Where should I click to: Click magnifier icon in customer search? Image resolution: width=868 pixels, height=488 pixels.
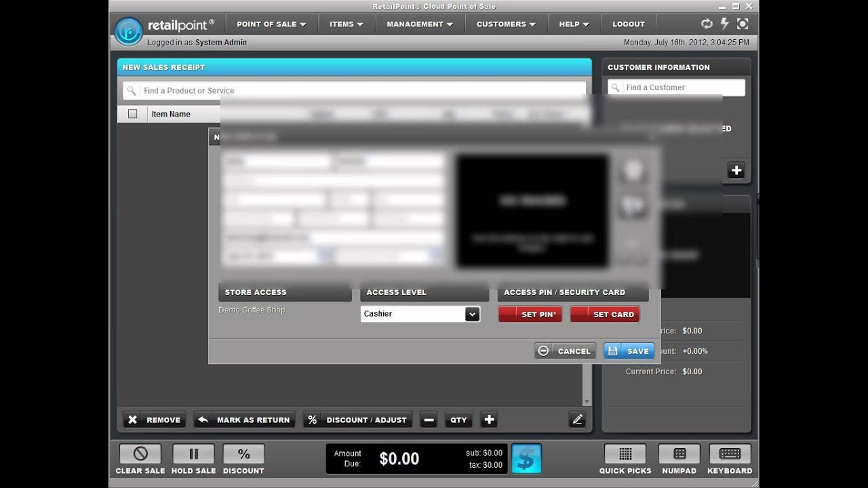615,87
